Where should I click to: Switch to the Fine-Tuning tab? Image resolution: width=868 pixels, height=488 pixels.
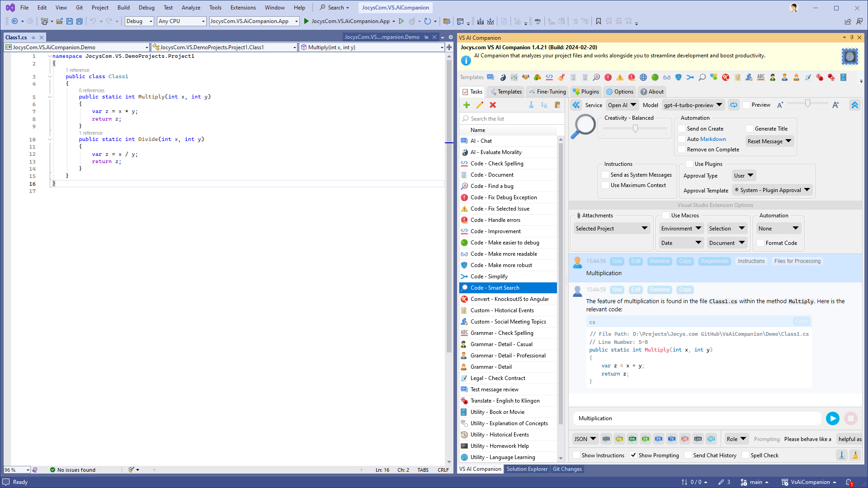coord(547,92)
